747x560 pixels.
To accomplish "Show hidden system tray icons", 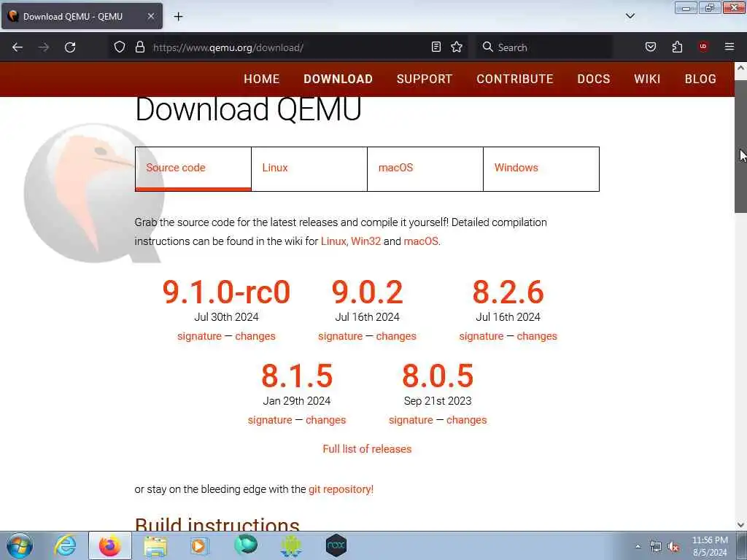I will tap(638, 547).
